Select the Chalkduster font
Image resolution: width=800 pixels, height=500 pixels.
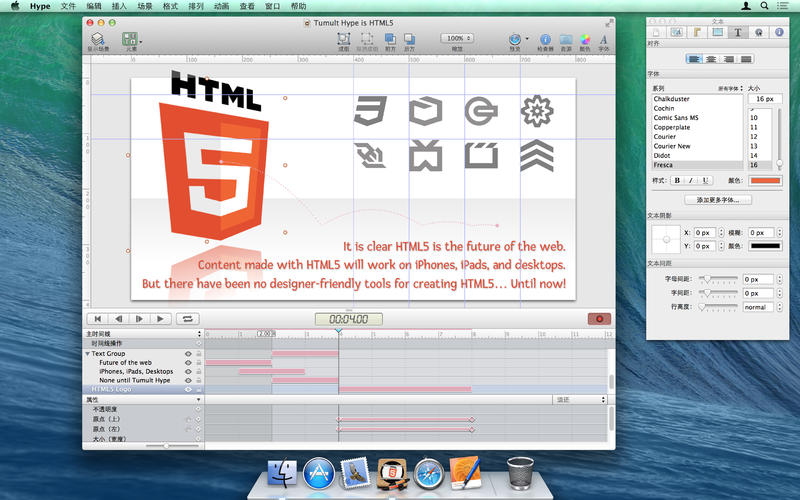(671, 99)
